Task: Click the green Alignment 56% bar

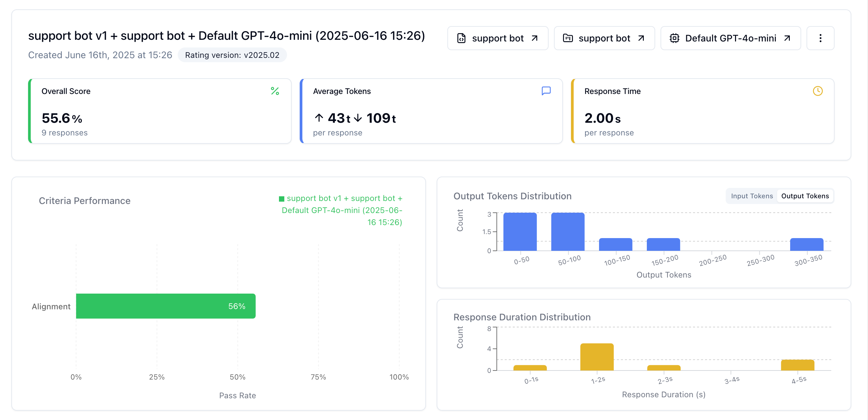Action: [165, 306]
